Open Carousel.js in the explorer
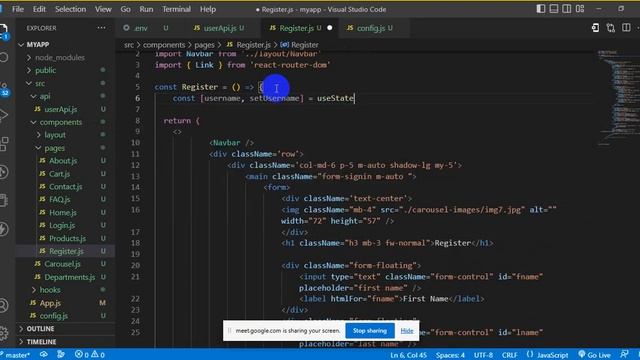 tap(62, 264)
